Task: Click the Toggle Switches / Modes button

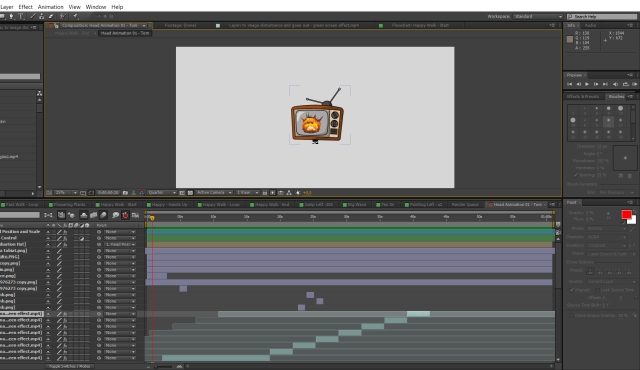Action: point(70,366)
